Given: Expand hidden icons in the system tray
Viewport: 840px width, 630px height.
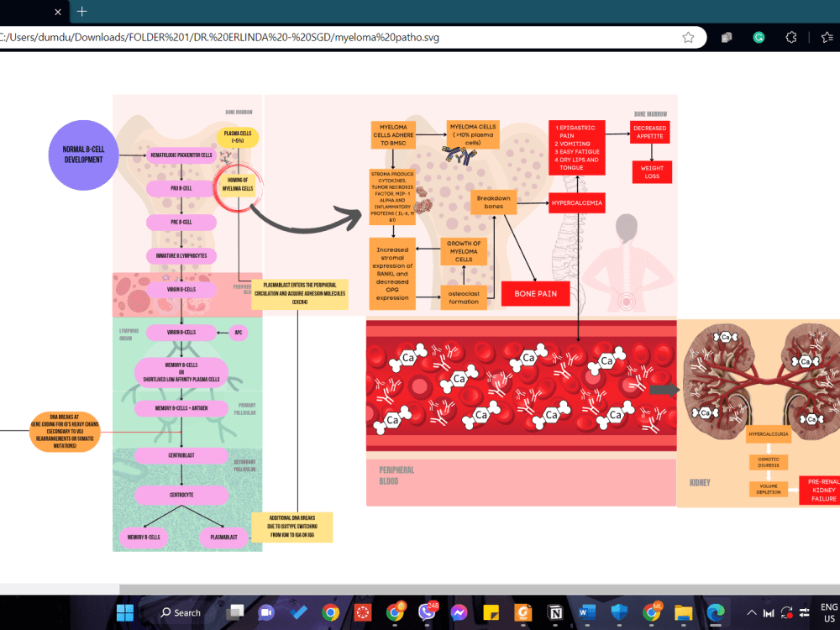Looking at the screenshot, I should [x=750, y=612].
